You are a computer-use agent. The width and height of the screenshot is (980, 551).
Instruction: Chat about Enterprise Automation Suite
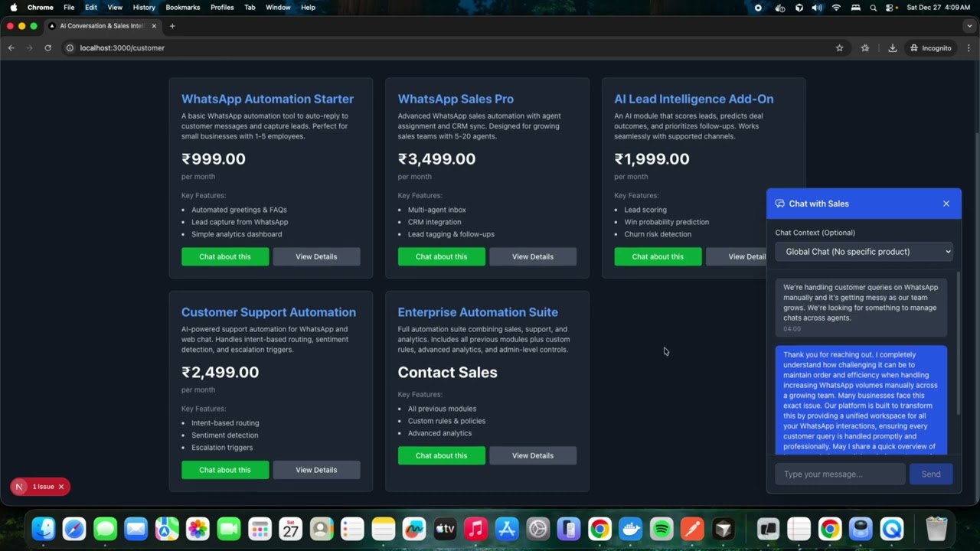(x=441, y=455)
